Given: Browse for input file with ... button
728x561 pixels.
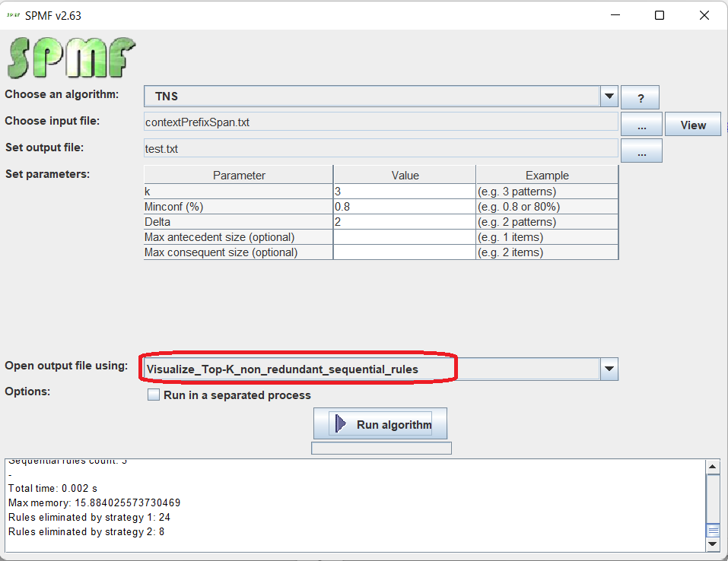Looking at the screenshot, I should (x=641, y=124).
